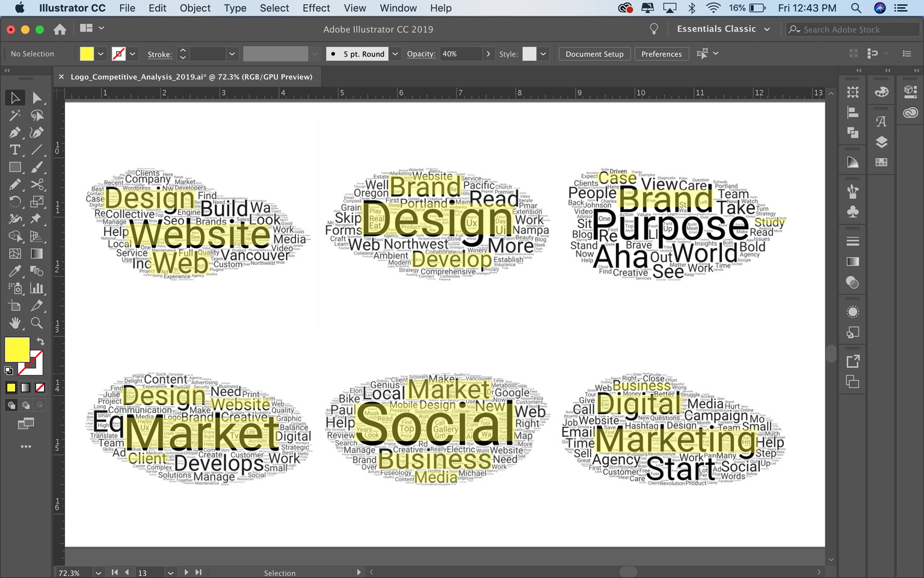This screenshot has width=924, height=578.
Task: Open Essentials Classic workspace switcher
Action: [x=723, y=29]
